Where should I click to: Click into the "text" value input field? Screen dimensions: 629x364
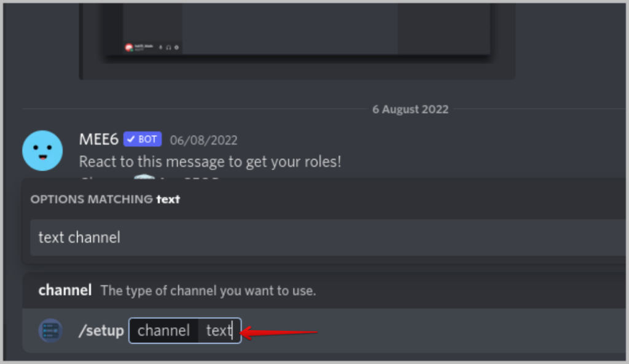pos(219,331)
